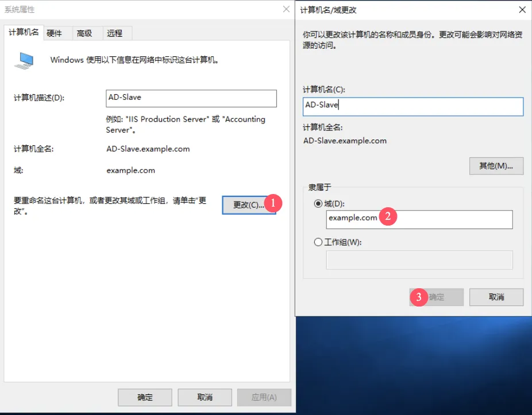The image size is (532, 415).
Task: Click the 工作组 name text field
Action: [419, 259]
